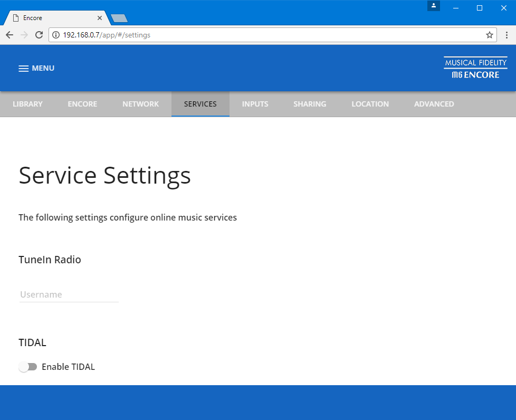Open the Advanced tab
Image resolution: width=516 pixels, height=420 pixels.
(x=434, y=104)
